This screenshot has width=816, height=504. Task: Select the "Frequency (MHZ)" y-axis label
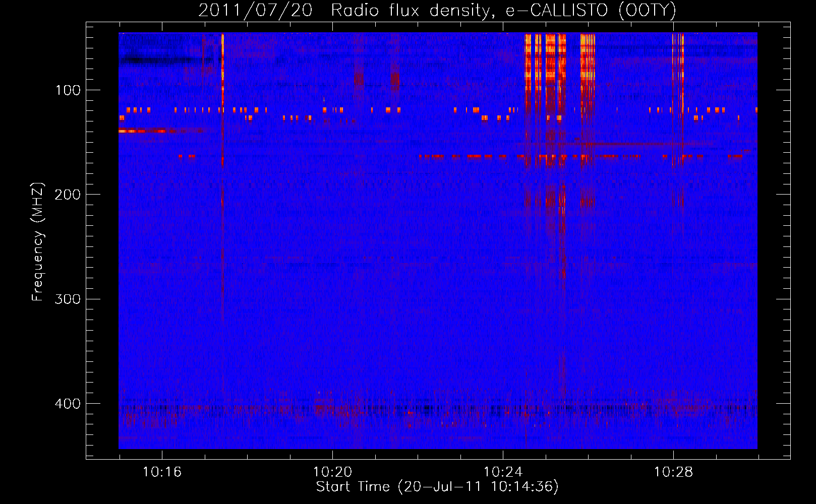[38, 242]
